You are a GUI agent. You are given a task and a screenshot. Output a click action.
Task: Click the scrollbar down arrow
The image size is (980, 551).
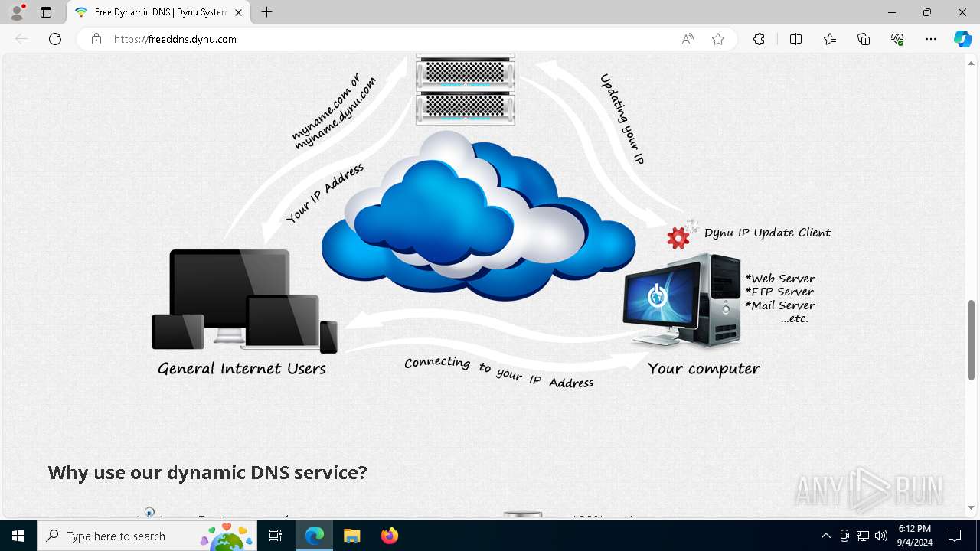pos(972,507)
